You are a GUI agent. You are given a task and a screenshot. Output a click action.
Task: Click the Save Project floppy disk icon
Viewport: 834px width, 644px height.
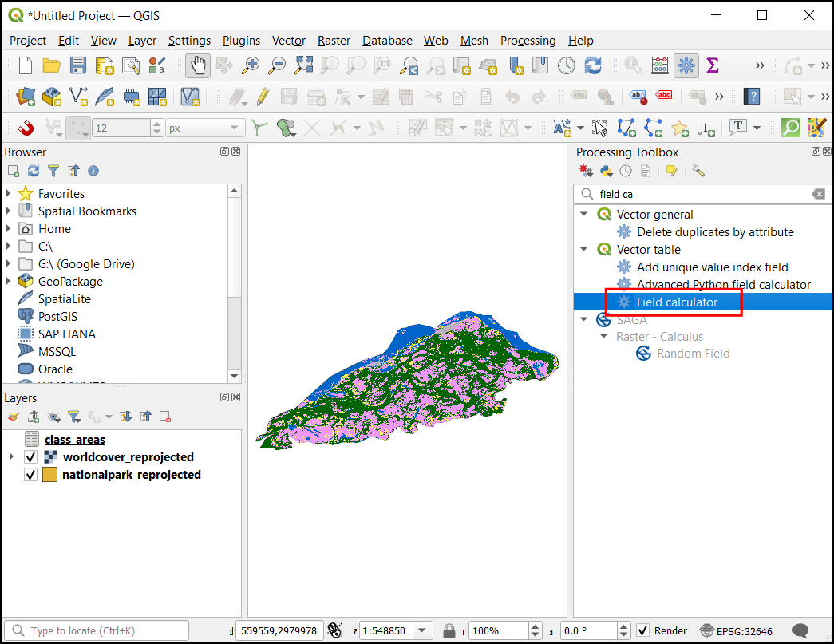tap(78, 65)
